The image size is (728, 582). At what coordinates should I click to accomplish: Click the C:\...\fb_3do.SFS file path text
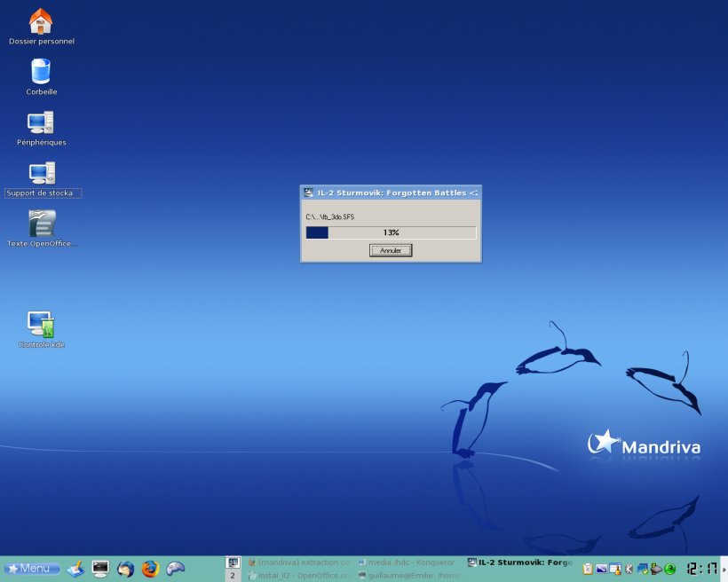(329, 216)
